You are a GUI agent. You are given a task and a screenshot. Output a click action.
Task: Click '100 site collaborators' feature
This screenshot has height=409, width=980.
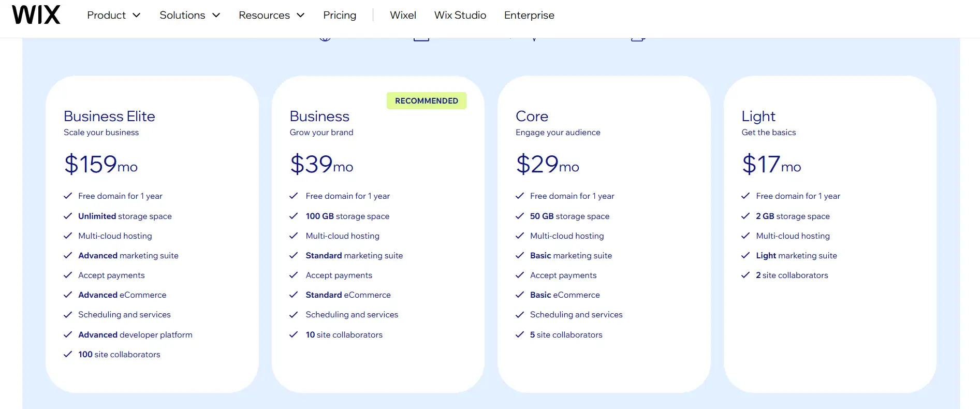[119, 354]
